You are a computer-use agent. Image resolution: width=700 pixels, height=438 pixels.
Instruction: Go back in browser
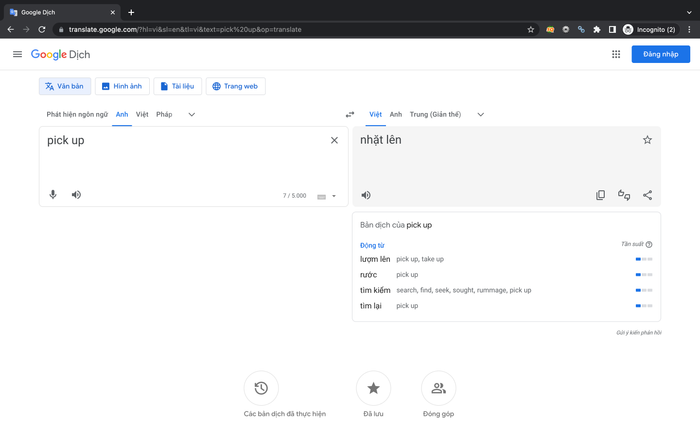pyautogui.click(x=11, y=29)
